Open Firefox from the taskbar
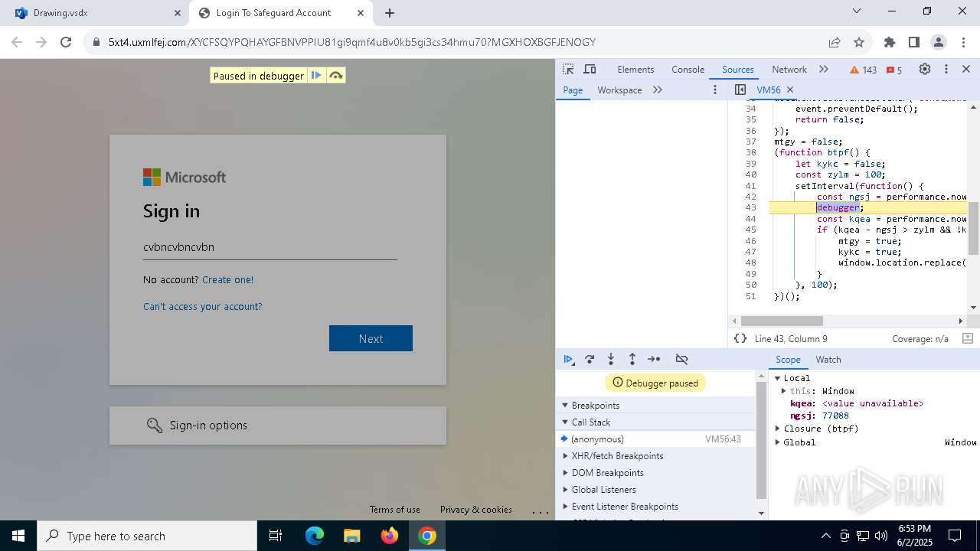The image size is (980, 551). (x=390, y=536)
